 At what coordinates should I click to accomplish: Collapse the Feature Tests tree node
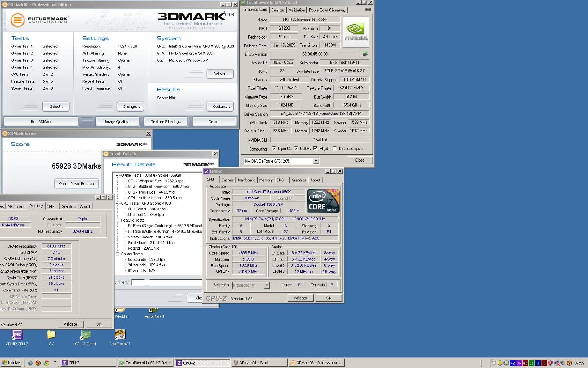pyautogui.click(x=118, y=220)
